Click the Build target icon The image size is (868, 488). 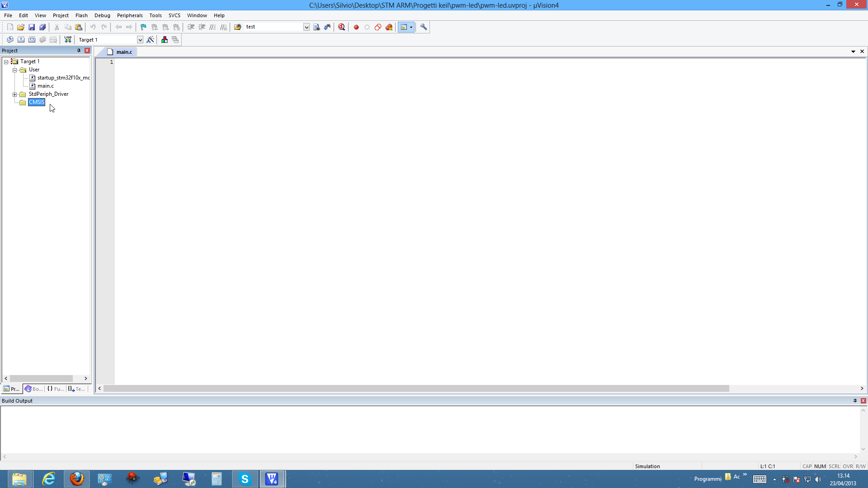[x=21, y=40]
